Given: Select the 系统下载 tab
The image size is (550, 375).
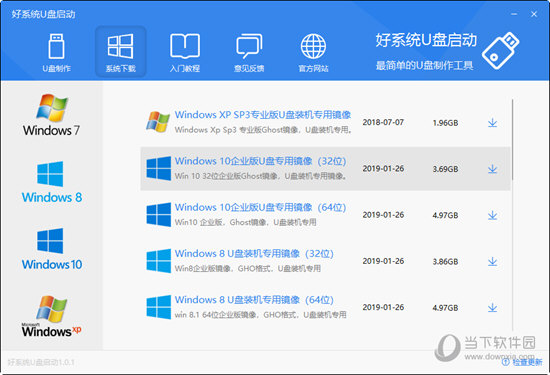Looking at the screenshot, I should pos(121,52).
